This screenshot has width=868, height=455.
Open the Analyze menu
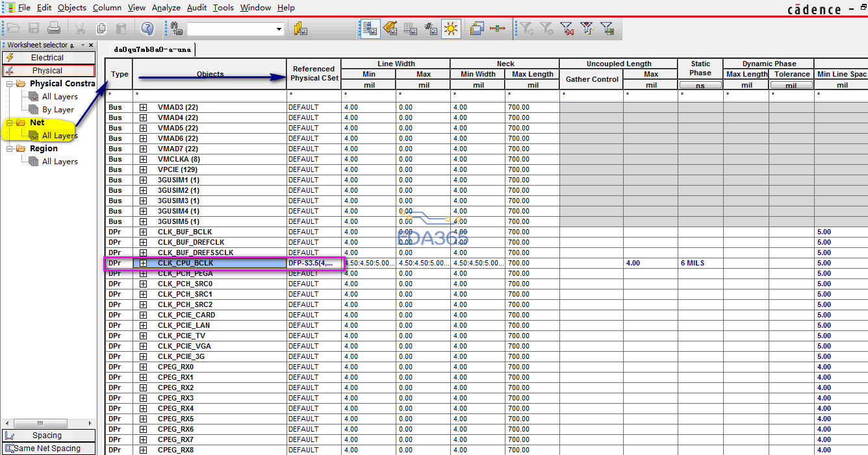(x=166, y=8)
